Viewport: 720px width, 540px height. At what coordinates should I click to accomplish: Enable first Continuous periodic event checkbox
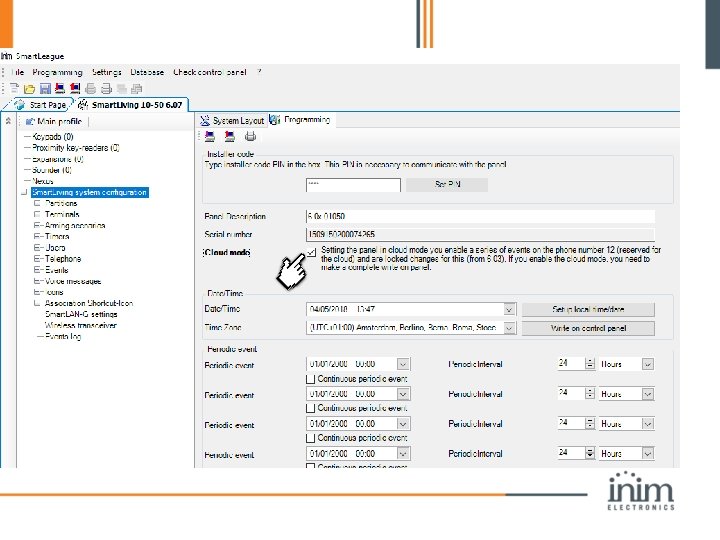(310, 379)
